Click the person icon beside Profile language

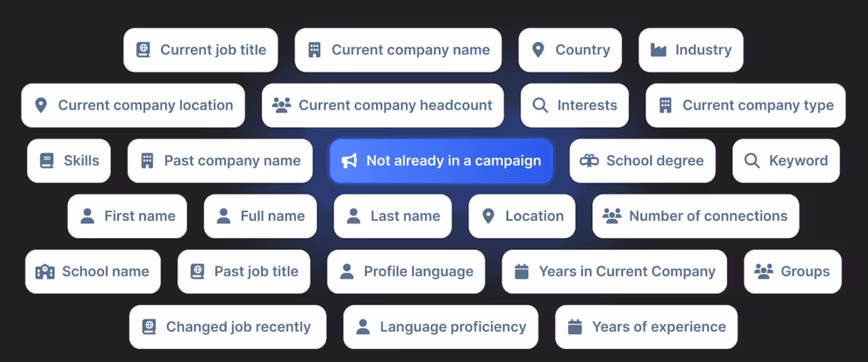pos(347,271)
